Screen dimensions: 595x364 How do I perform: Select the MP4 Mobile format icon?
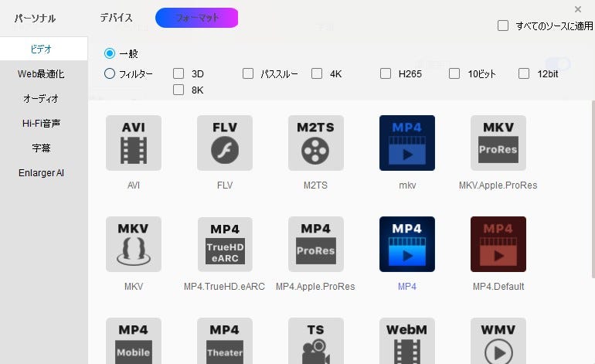pyautogui.click(x=134, y=341)
